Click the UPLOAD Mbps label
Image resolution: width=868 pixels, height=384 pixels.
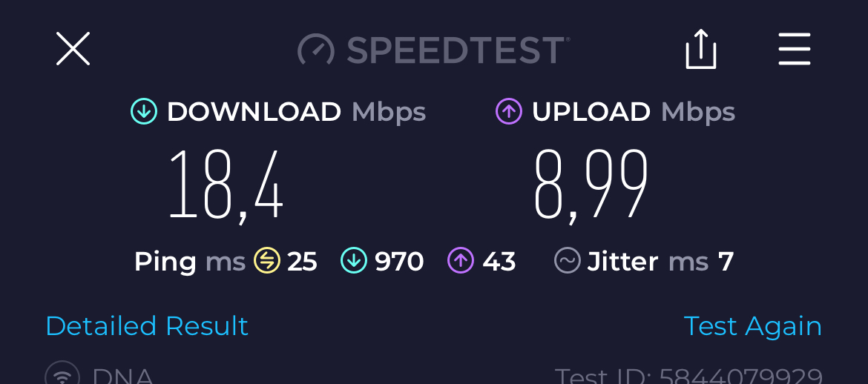634,112
